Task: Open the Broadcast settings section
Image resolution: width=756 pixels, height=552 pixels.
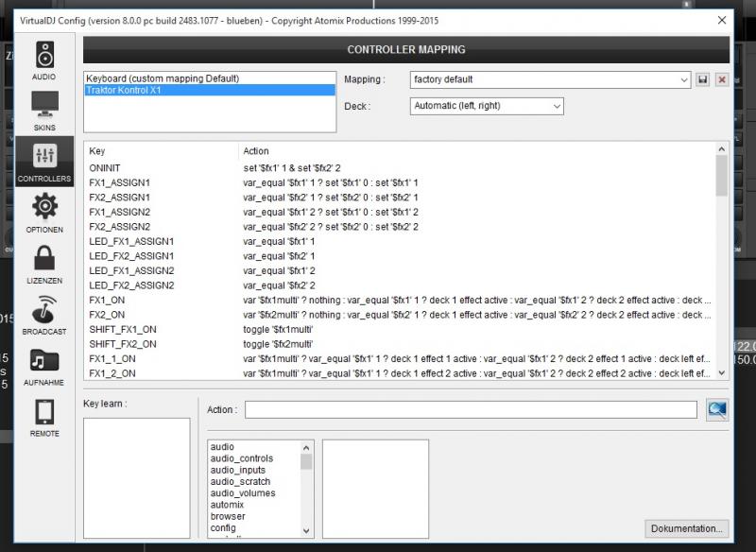Action: (44, 315)
